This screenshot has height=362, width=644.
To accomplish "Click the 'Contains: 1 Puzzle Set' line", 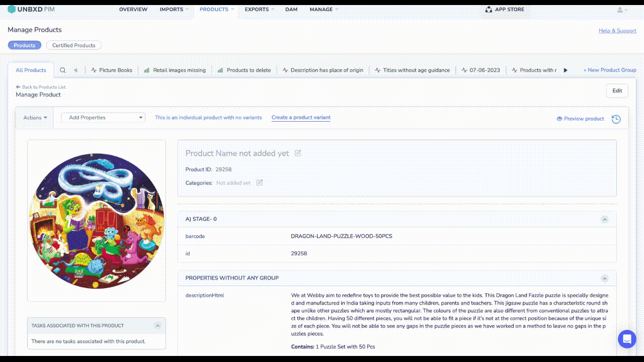I will (x=333, y=346).
